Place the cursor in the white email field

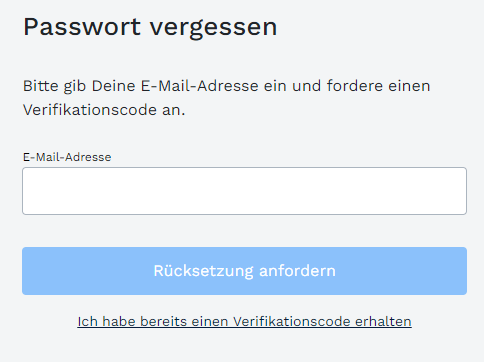click(244, 191)
